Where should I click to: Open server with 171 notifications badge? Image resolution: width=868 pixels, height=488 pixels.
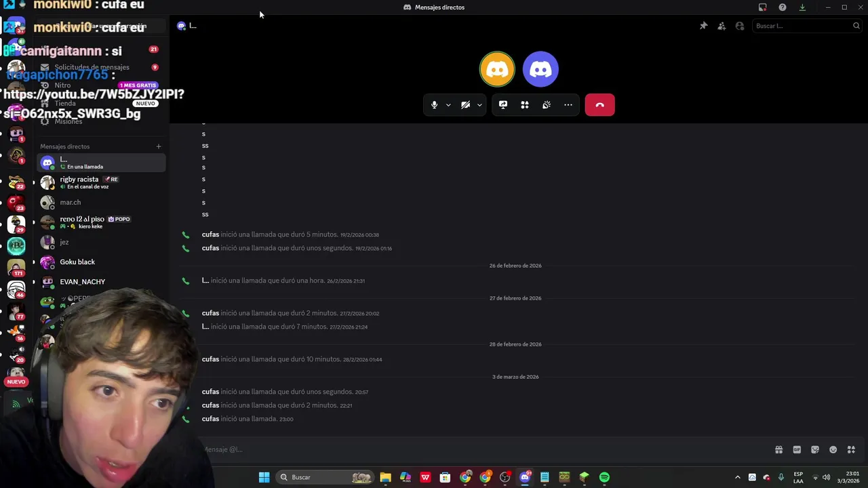click(16, 268)
